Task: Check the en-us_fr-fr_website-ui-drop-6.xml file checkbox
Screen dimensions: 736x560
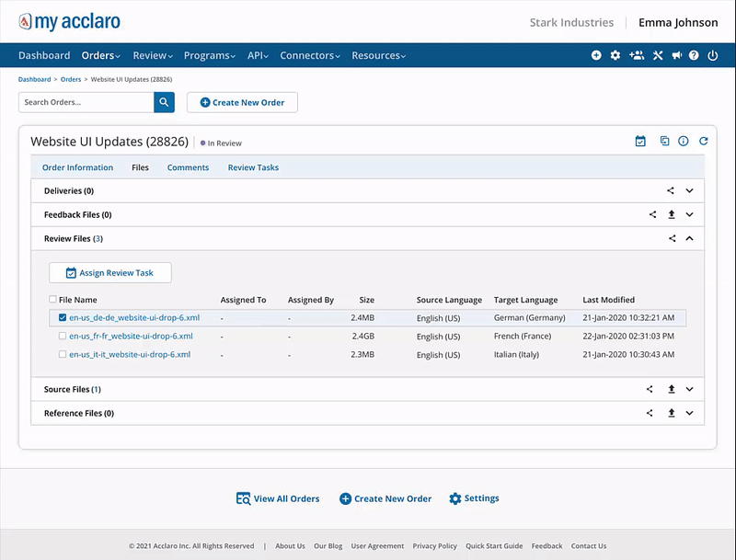Action: (x=63, y=337)
